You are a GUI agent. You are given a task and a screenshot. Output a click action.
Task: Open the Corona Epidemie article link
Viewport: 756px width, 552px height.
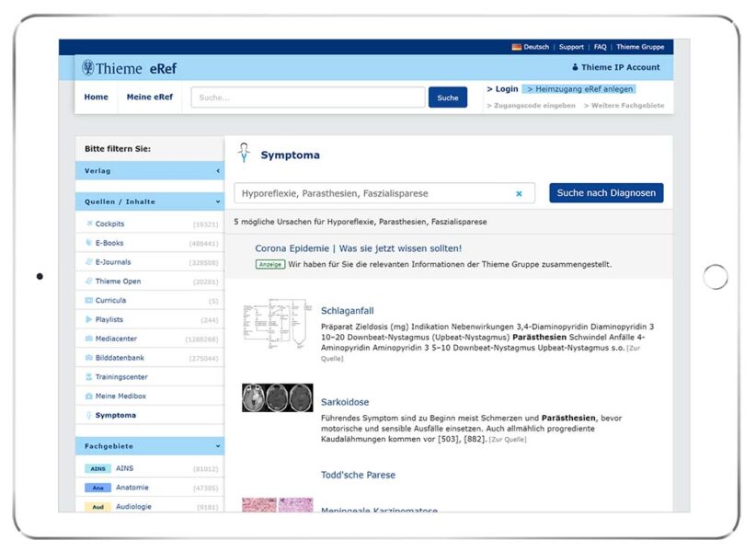tap(359, 248)
